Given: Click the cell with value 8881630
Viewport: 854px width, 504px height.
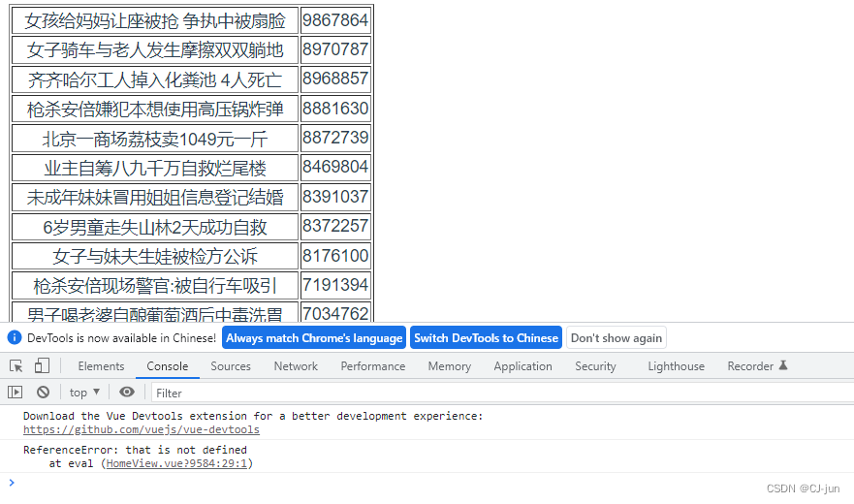Looking at the screenshot, I should click(335, 109).
